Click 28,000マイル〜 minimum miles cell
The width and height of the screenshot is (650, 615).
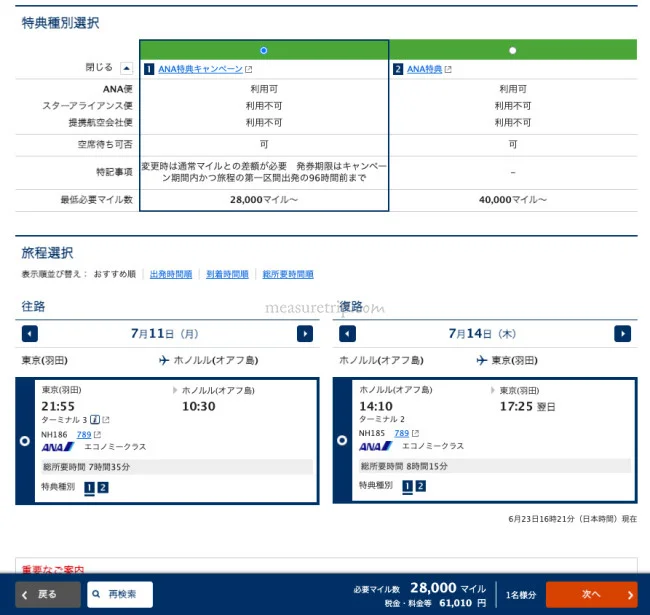264,200
